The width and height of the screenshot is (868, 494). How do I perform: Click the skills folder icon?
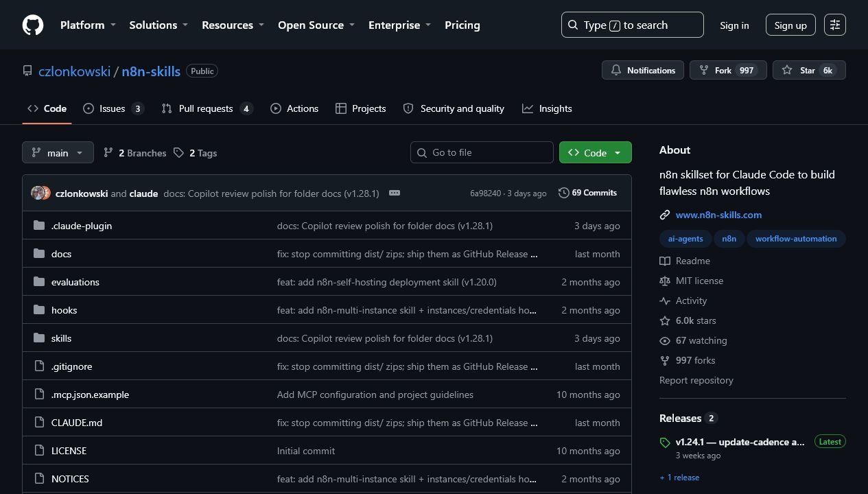point(39,338)
